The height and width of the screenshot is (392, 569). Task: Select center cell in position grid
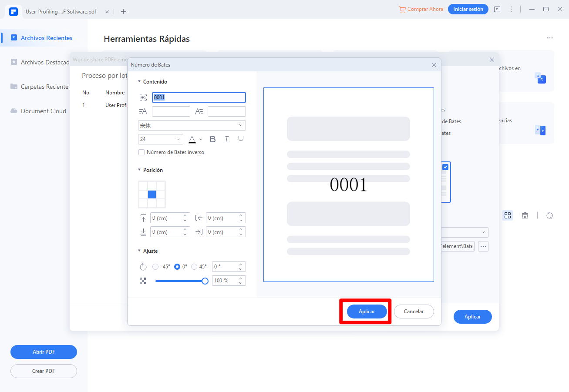pos(152,194)
